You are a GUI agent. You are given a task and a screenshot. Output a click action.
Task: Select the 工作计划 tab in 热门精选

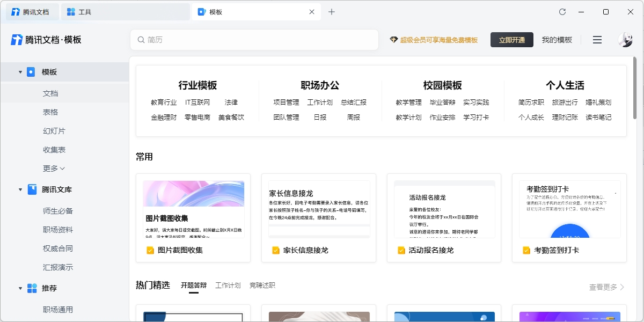click(228, 286)
